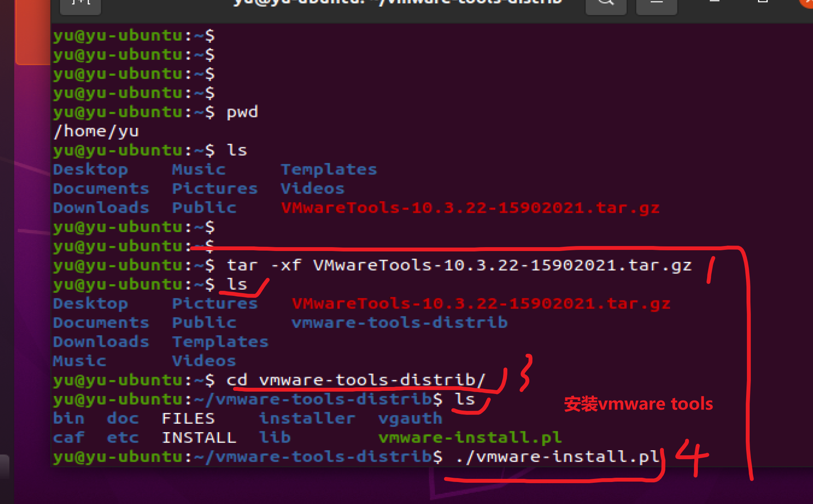This screenshot has width=813, height=504.
Task: Click the tar -xf command text
Action: coord(459,265)
